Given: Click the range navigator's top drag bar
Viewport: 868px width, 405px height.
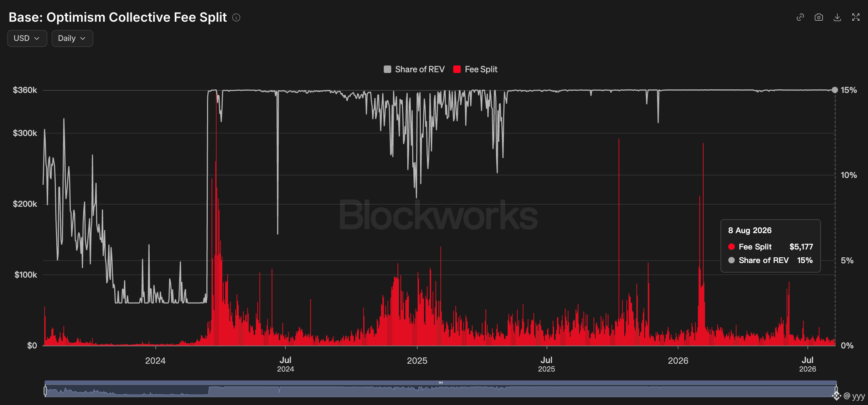Looking at the screenshot, I should [441, 383].
